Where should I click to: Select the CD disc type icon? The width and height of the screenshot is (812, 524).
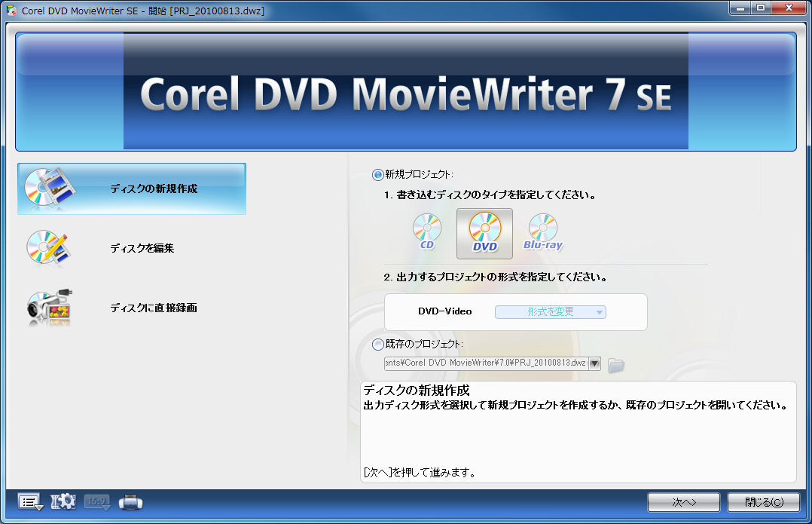[x=427, y=231]
